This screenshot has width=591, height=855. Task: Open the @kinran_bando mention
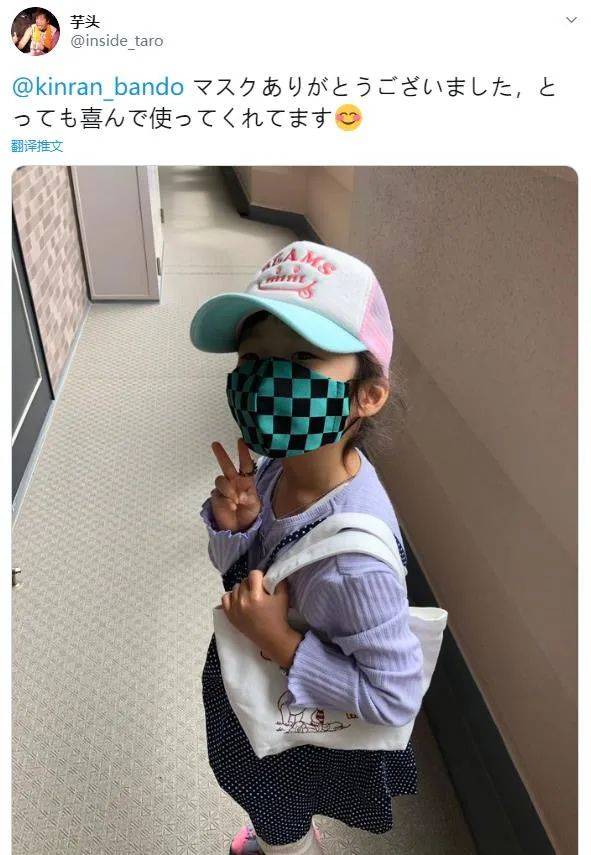coord(99,87)
